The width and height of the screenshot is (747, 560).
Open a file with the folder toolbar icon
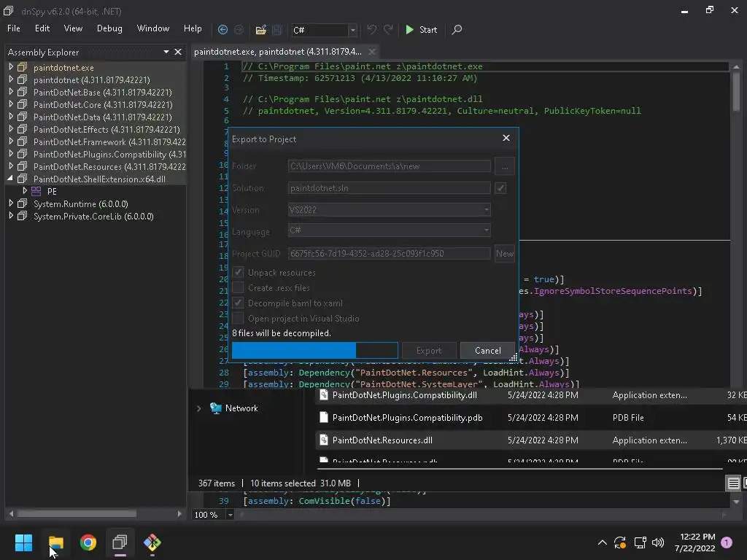click(260, 30)
